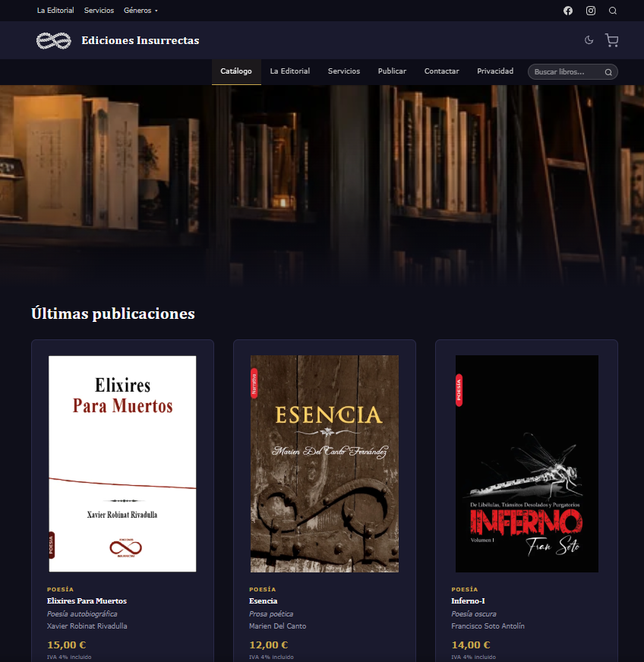Expand the Géneros dropdown in top bar
Image resolution: width=644 pixels, height=662 pixels.
(140, 11)
